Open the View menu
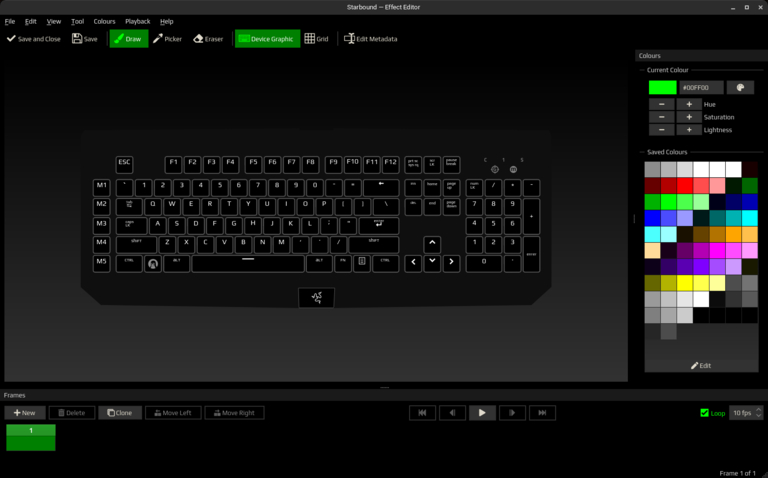The height and width of the screenshot is (478, 768). click(53, 22)
